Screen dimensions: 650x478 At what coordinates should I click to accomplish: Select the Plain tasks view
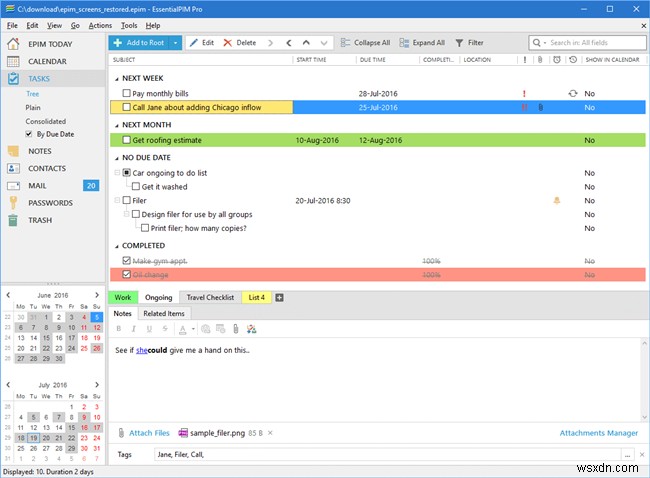coord(33,107)
